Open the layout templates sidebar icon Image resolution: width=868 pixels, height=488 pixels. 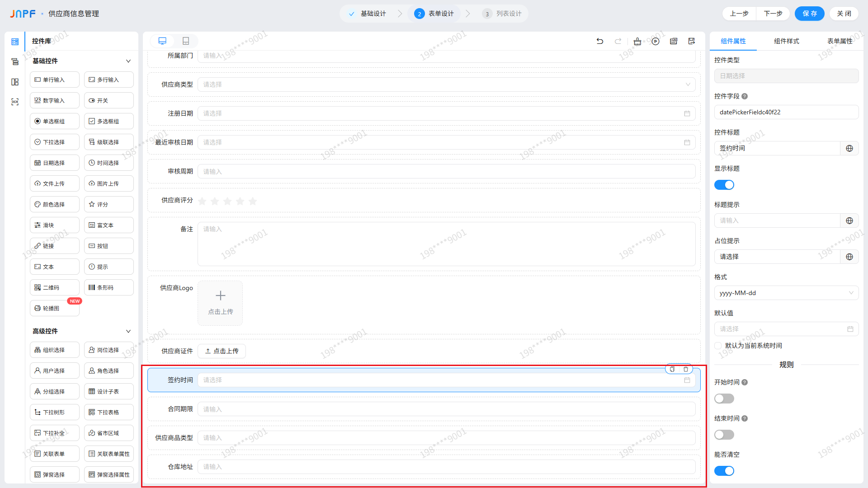point(15,82)
